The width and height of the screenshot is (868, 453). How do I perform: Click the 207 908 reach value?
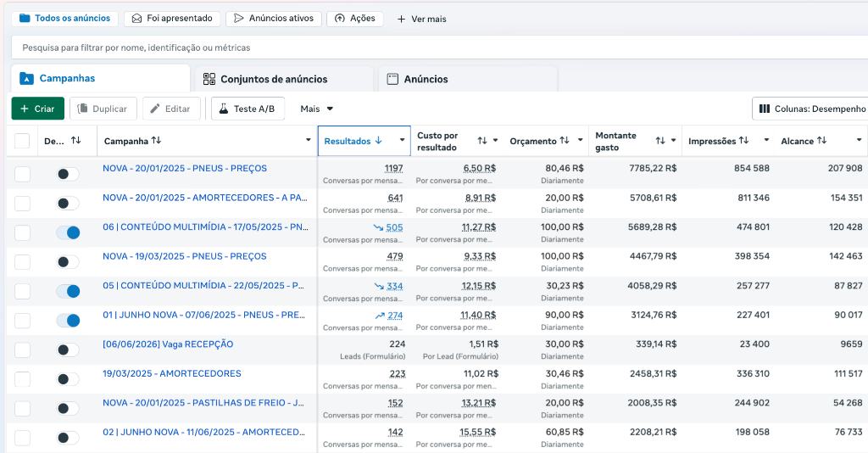click(845, 168)
